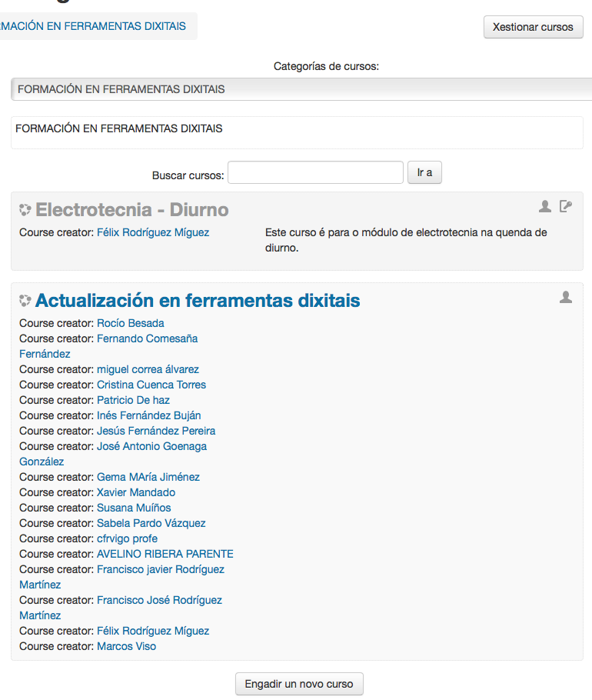This screenshot has width=592, height=700.
Task: Click the Xestionar cursos button
Action: pyautogui.click(x=533, y=27)
